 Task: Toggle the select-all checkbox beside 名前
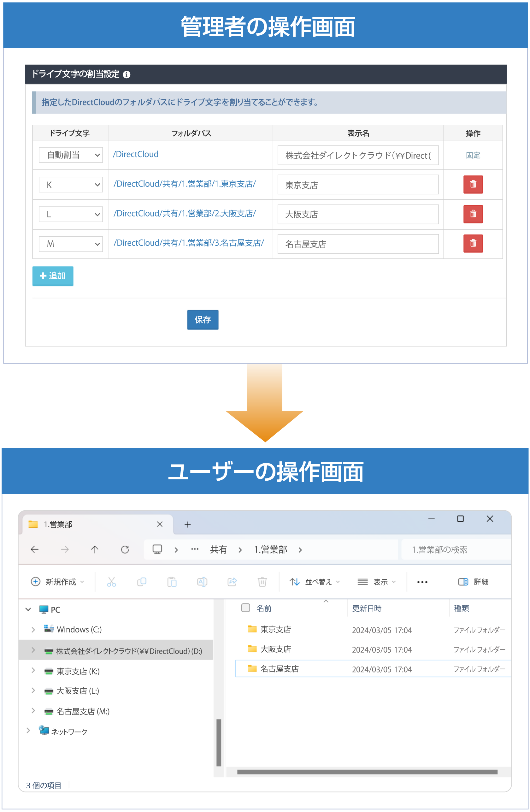tap(245, 607)
